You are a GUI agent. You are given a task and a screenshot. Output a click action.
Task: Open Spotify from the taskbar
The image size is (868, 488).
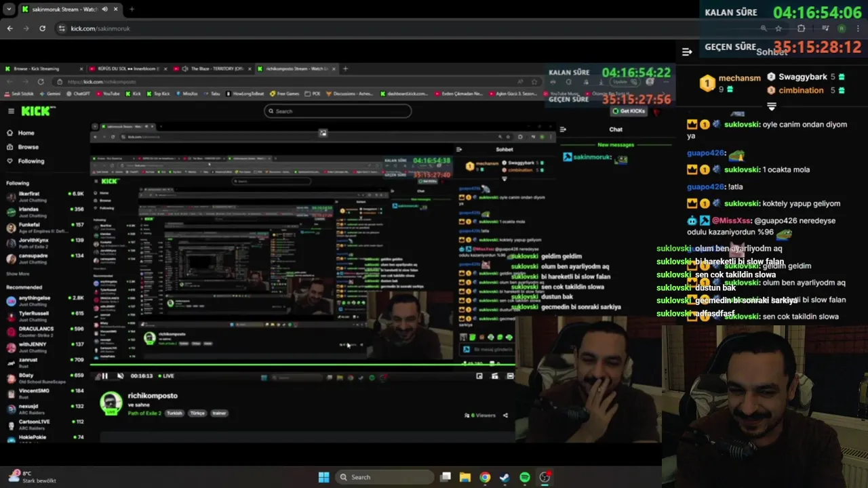pyautogui.click(x=525, y=477)
